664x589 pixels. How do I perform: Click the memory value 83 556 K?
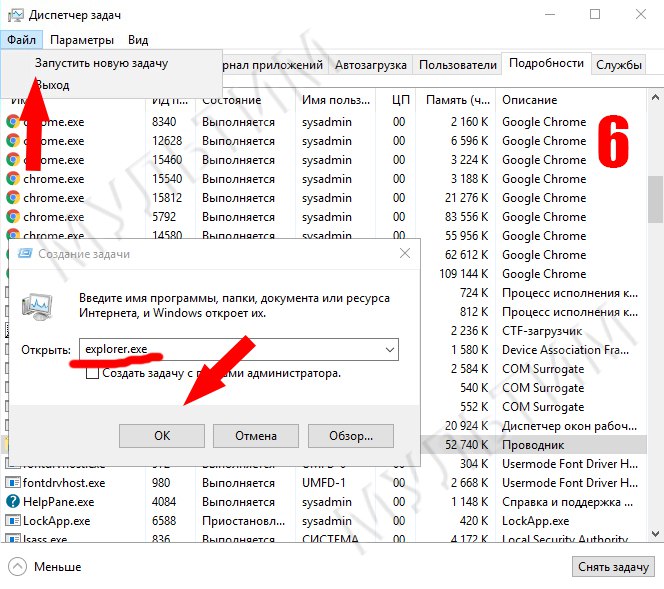(466, 217)
